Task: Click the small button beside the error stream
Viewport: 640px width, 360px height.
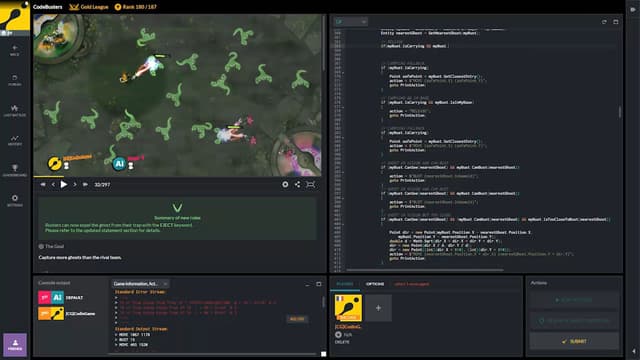Action: pyautogui.click(x=297, y=319)
